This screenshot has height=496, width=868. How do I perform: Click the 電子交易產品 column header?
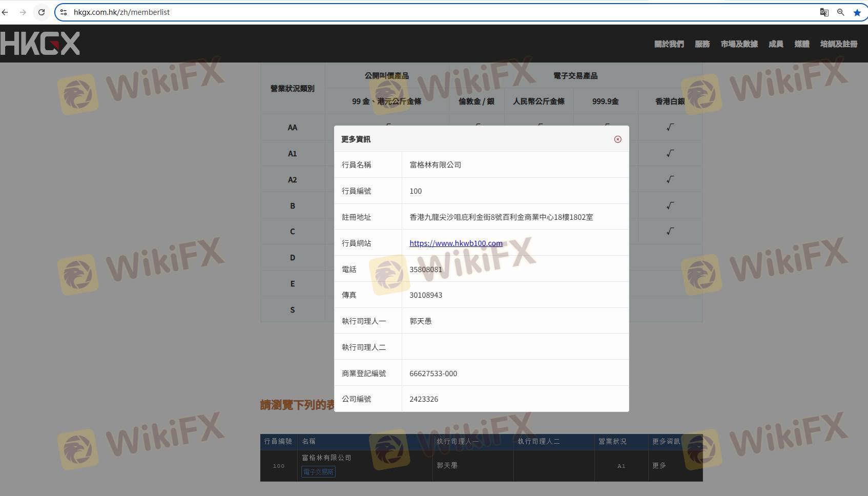point(575,76)
